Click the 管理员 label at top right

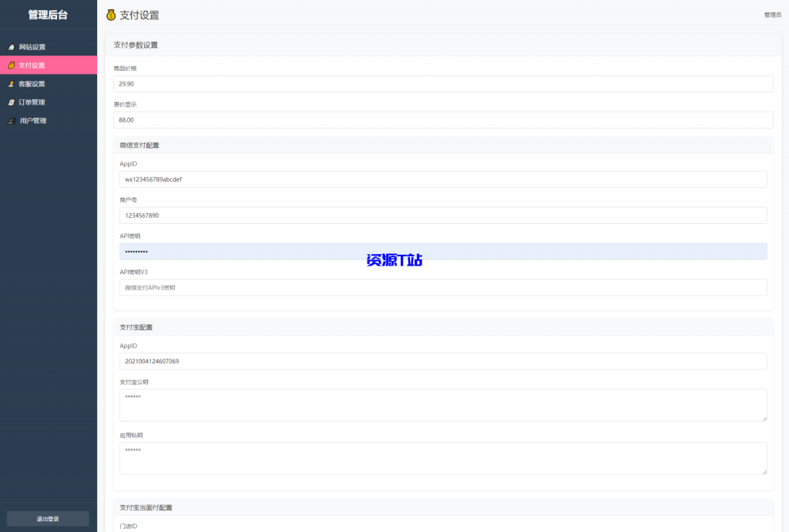(x=772, y=15)
